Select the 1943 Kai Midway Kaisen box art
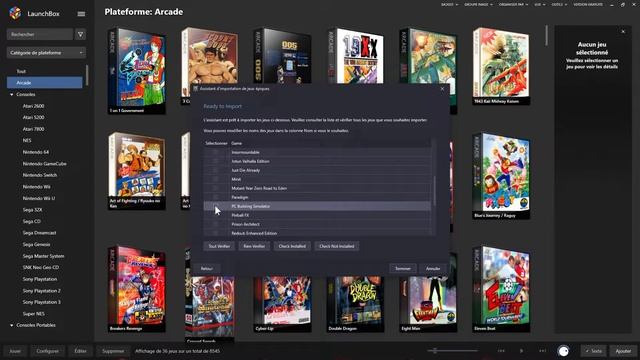This screenshot has height=360, width=640. pos(501,67)
